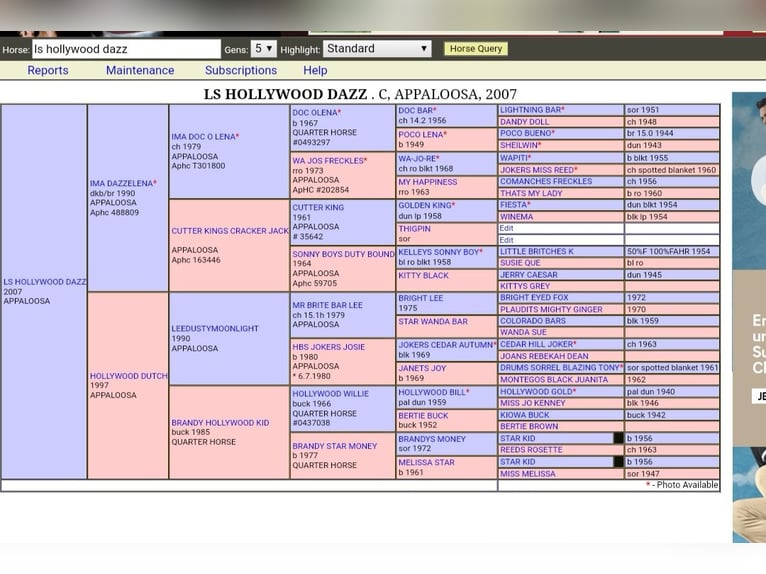Click the black icon beside the lower STAR KID
Screen dimensions: 766x574
618,462
